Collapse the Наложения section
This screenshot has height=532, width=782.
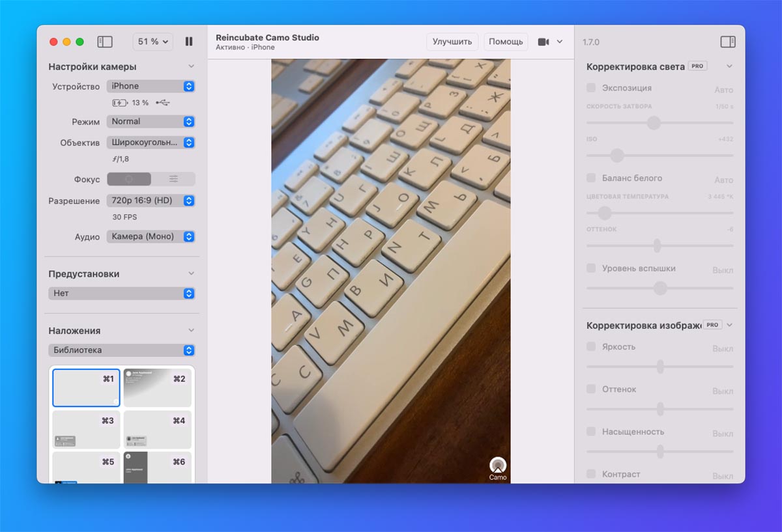(191, 330)
